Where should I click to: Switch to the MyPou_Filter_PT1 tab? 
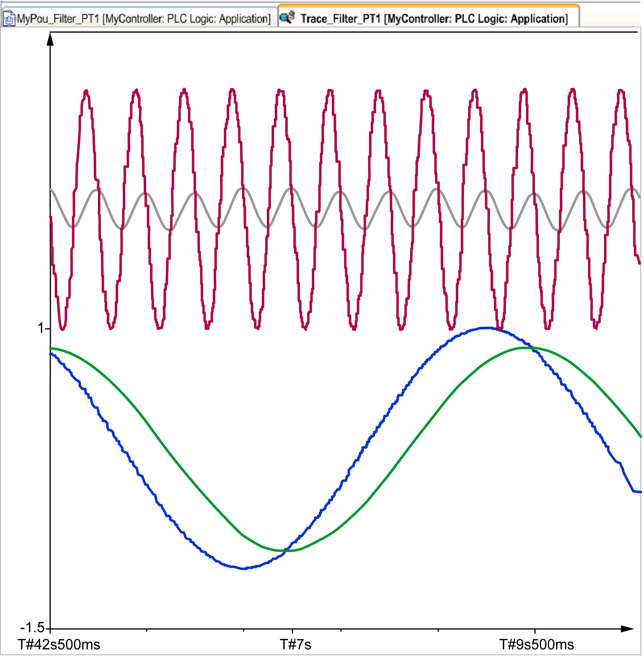(x=143, y=19)
